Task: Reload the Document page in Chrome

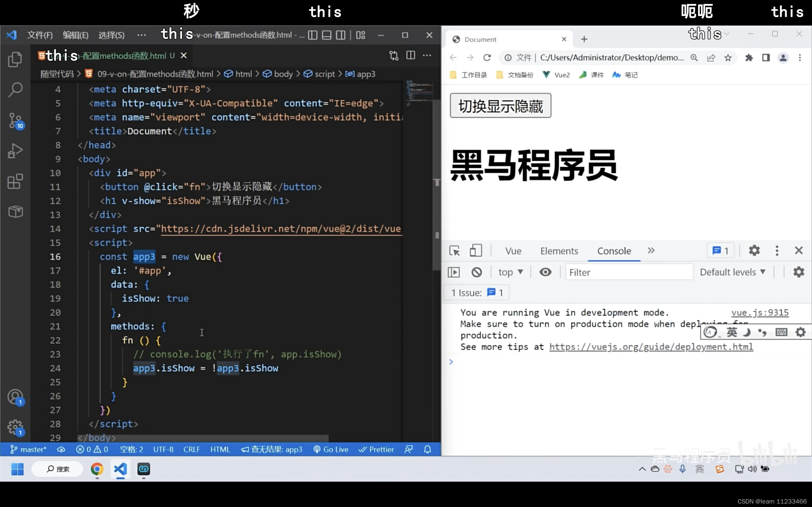Action: tap(487, 58)
